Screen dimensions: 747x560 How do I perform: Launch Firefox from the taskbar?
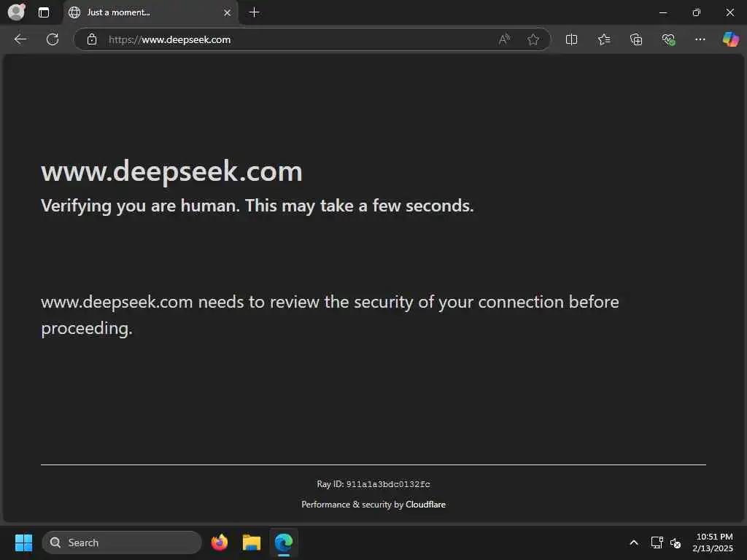click(219, 542)
